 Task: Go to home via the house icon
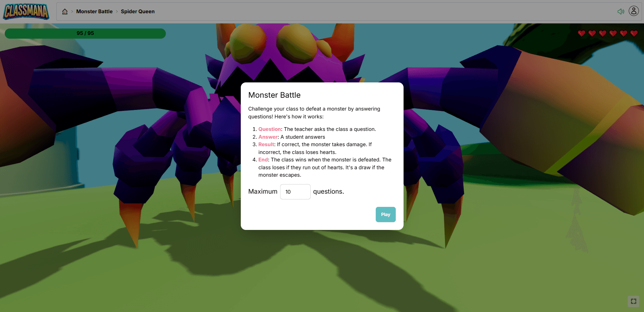65,12
